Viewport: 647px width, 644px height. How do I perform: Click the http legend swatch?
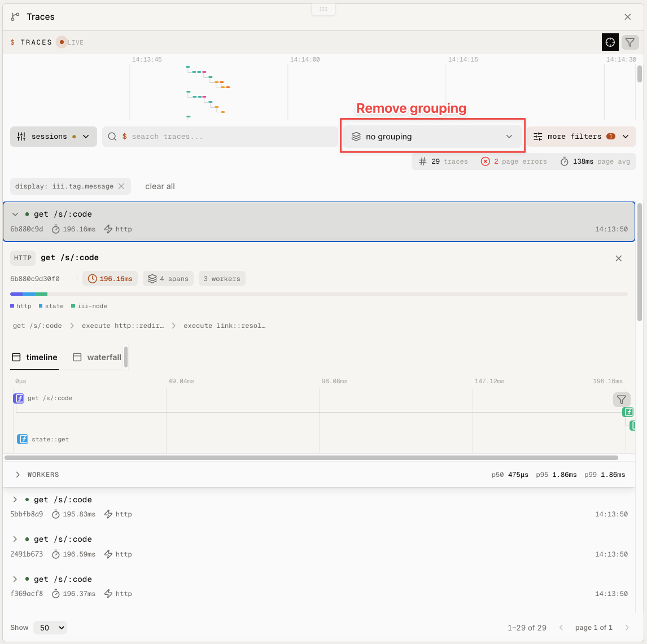click(x=12, y=306)
